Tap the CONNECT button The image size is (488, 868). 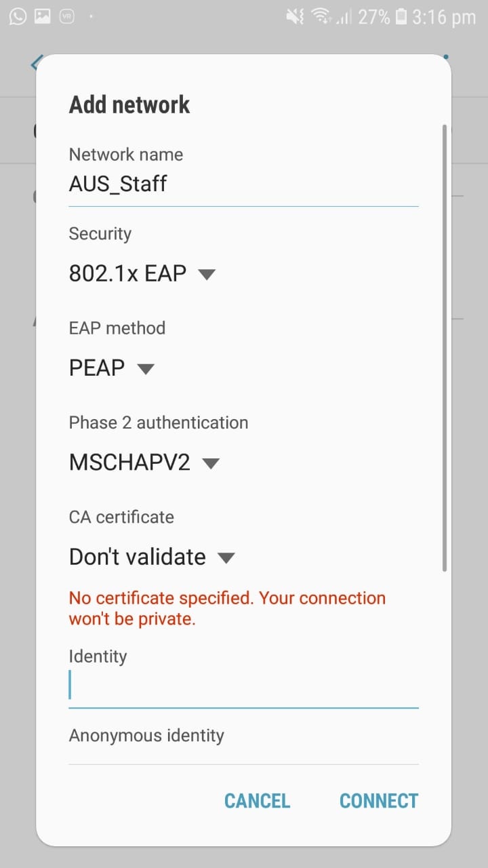pyautogui.click(x=379, y=801)
